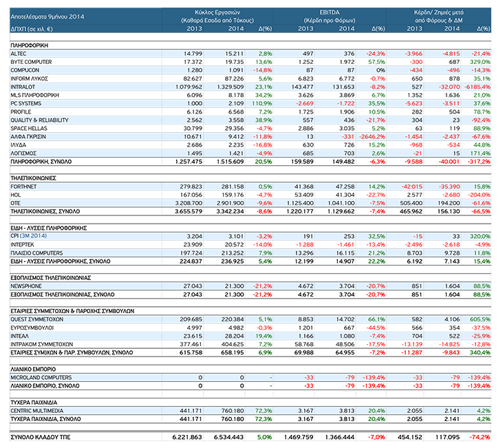Click ΠΛΗΡΟΦΟΡΙΚΗ total 2014 revenue 1.515.609

click(x=231, y=162)
